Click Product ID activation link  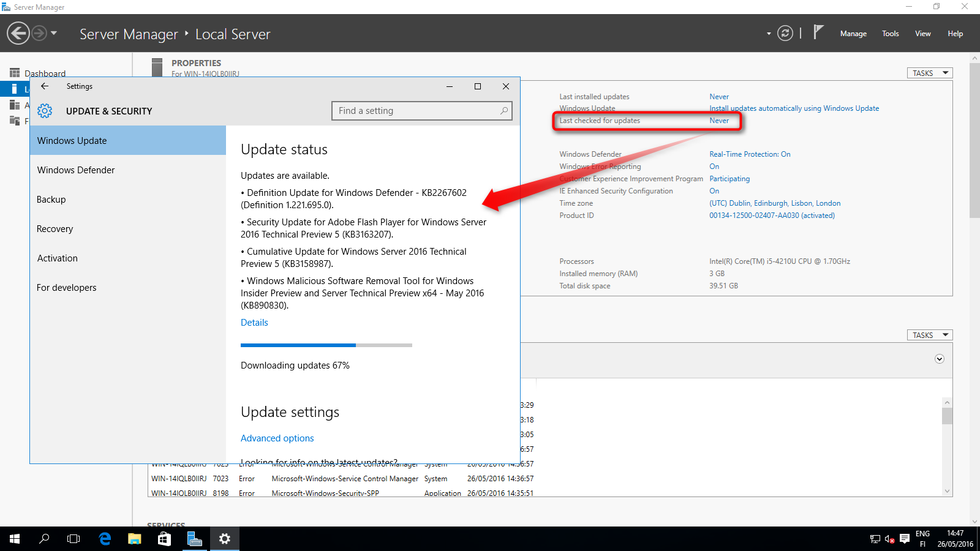[x=772, y=216]
